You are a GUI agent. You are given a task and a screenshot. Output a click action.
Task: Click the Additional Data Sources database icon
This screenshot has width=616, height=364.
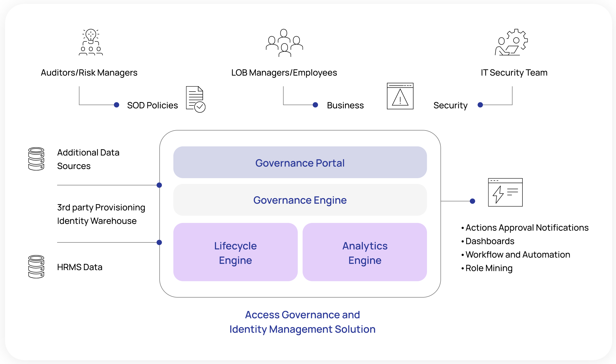coord(36,159)
